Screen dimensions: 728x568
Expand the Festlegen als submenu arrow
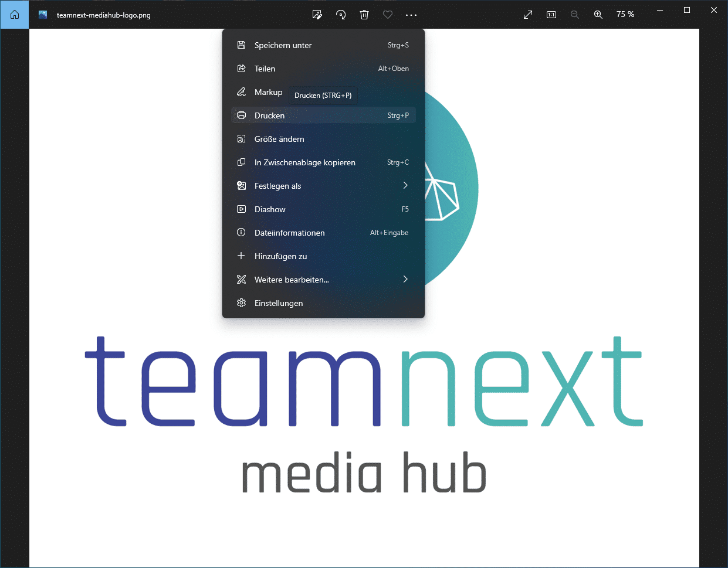point(405,185)
